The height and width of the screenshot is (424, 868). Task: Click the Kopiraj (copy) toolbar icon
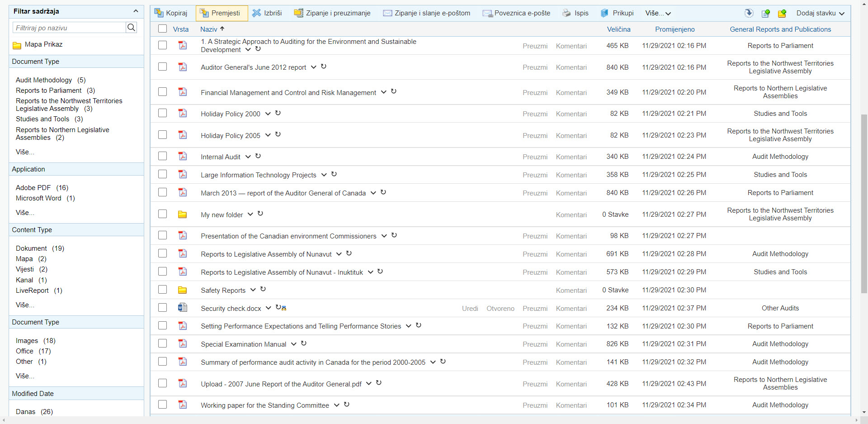click(159, 13)
